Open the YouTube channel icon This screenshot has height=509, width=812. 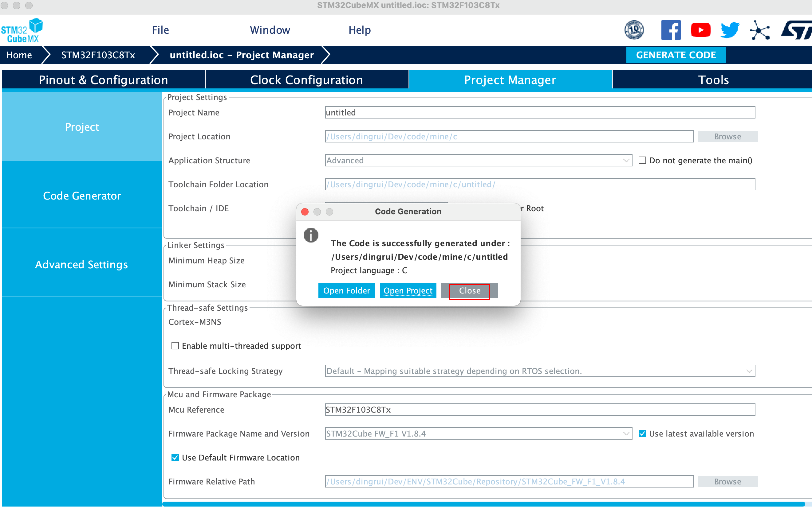click(700, 30)
